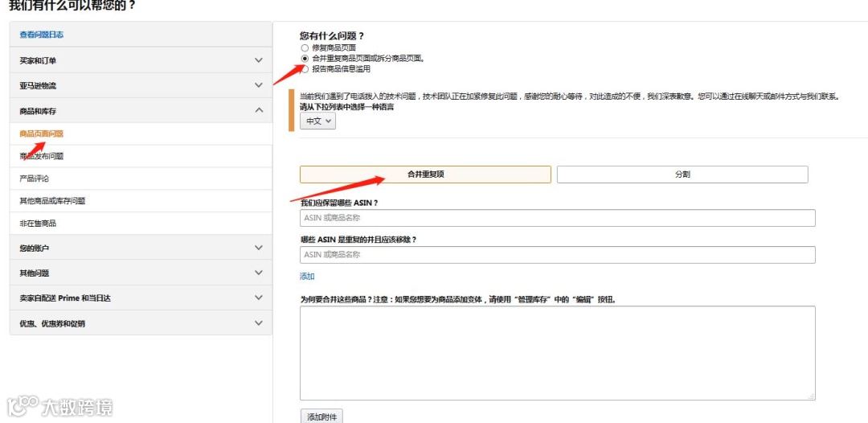This screenshot has width=868, height=423.
Task: Select 非在售商品 in sidebar
Action: [x=38, y=224]
